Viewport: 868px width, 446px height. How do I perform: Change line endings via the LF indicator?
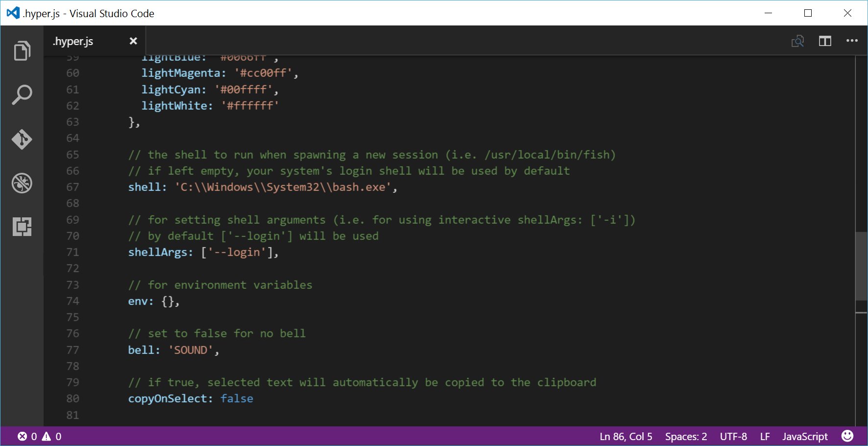tap(765, 436)
